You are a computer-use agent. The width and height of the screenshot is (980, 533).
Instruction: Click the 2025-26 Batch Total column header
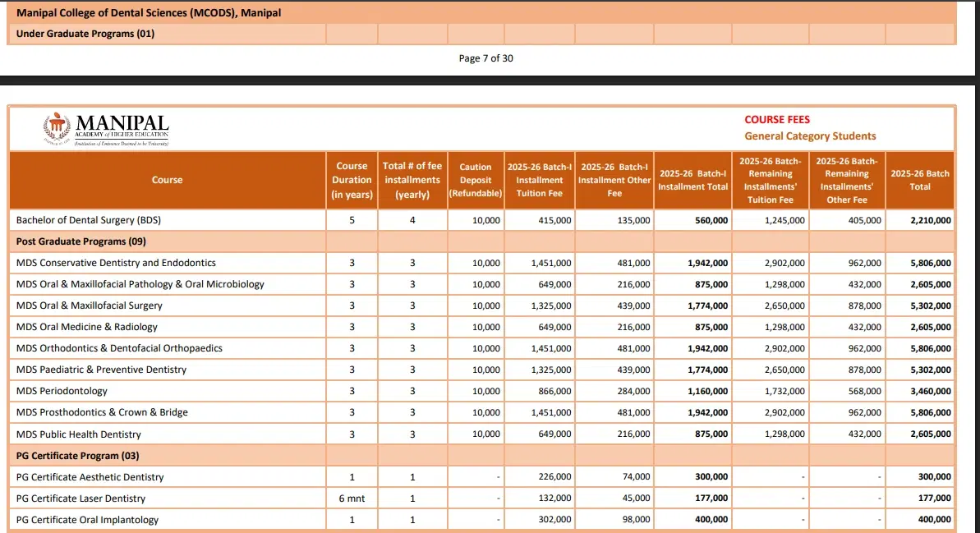(920, 180)
